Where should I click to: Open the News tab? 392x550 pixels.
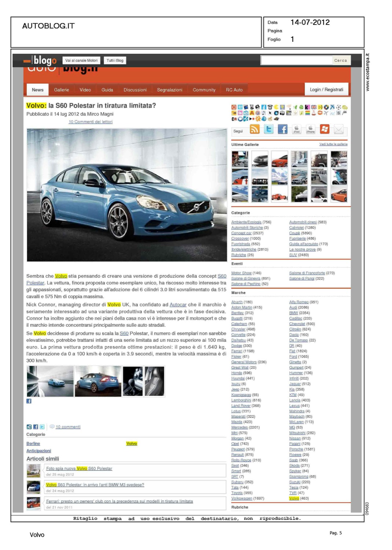[x=37, y=90]
